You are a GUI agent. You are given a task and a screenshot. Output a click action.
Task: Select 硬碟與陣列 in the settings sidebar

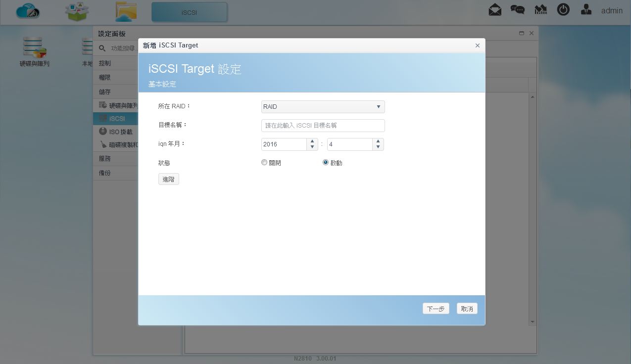click(x=116, y=105)
